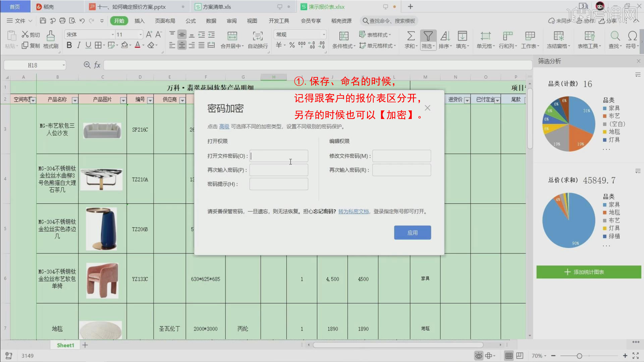
Task: Toggle eye-protection mode in status bar
Action: 479,356
